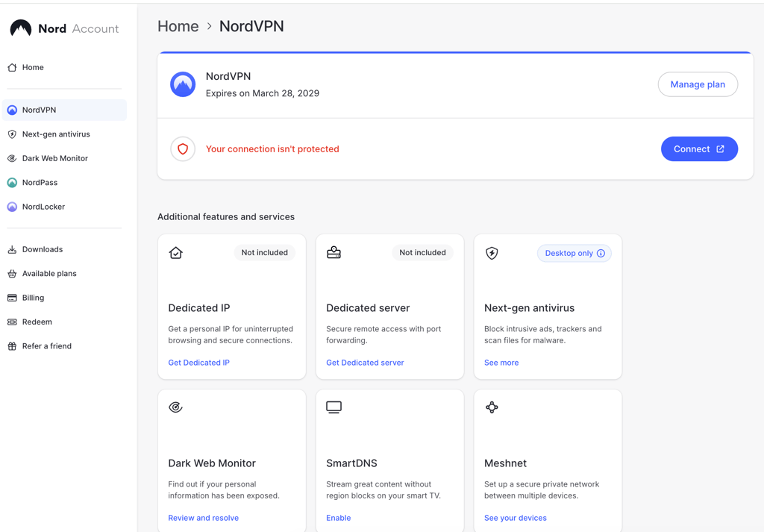Click the Next-gen antivirus card title
Screen dimensions: 764x532
[529, 308]
